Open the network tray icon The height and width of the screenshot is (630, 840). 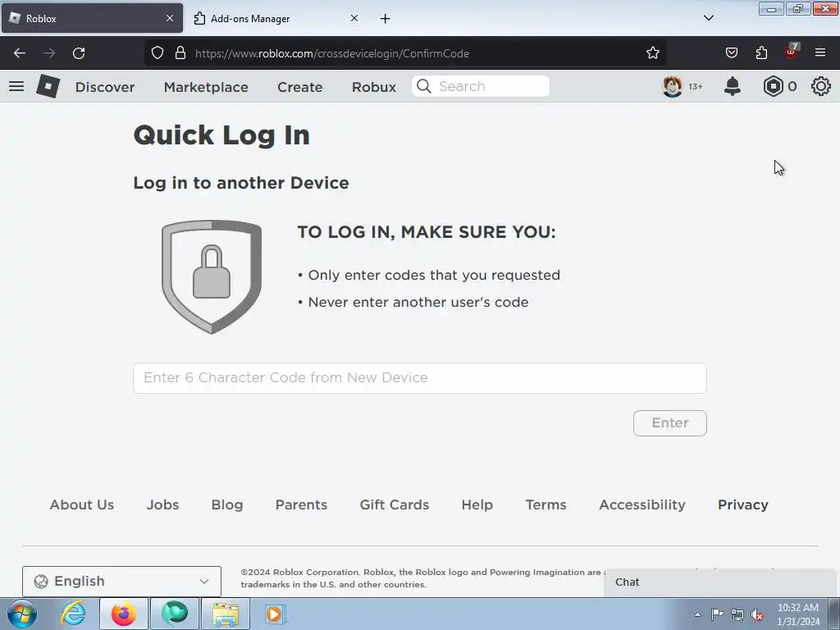(x=737, y=614)
